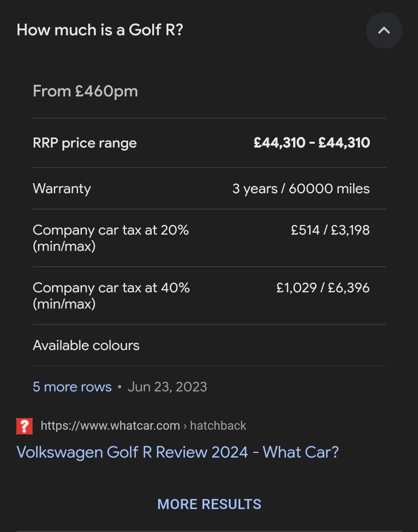Tap the MORE RESULTS button
The height and width of the screenshot is (532, 418).
(x=209, y=504)
